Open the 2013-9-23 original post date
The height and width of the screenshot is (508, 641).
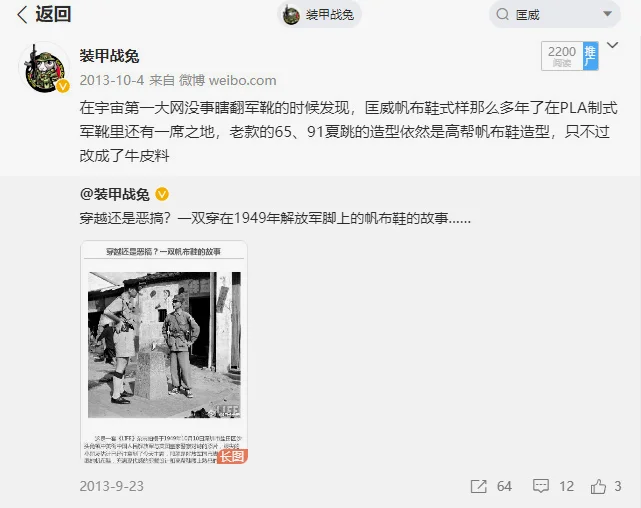coord(112,486)
